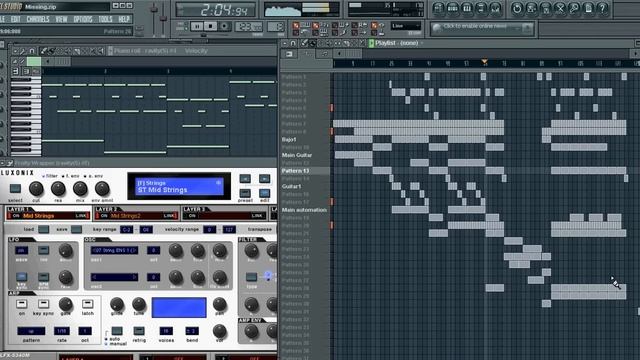
Task: Open the EDIT menu
Action: coord(16,19)
